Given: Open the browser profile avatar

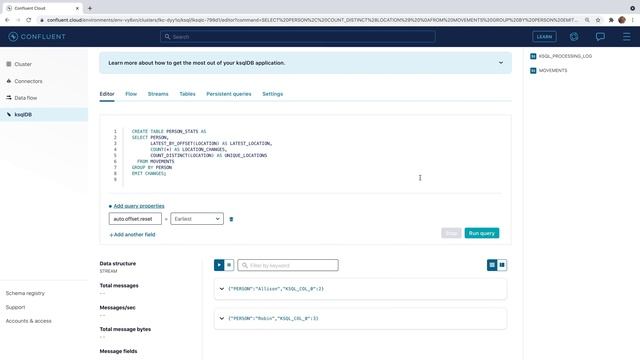Looking at the screenshot, I should coord(622,20).
